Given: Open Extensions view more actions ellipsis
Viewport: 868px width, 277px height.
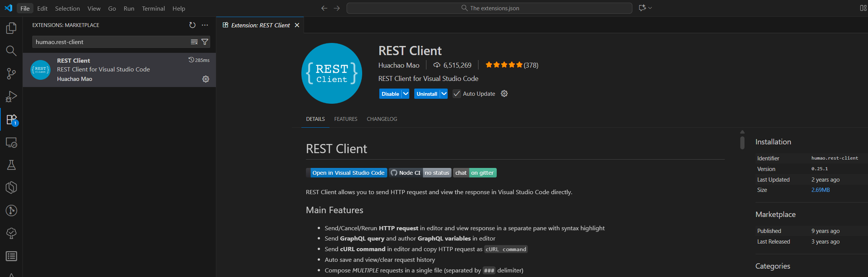Looking at the screenshot, I should tap(205, 25).
